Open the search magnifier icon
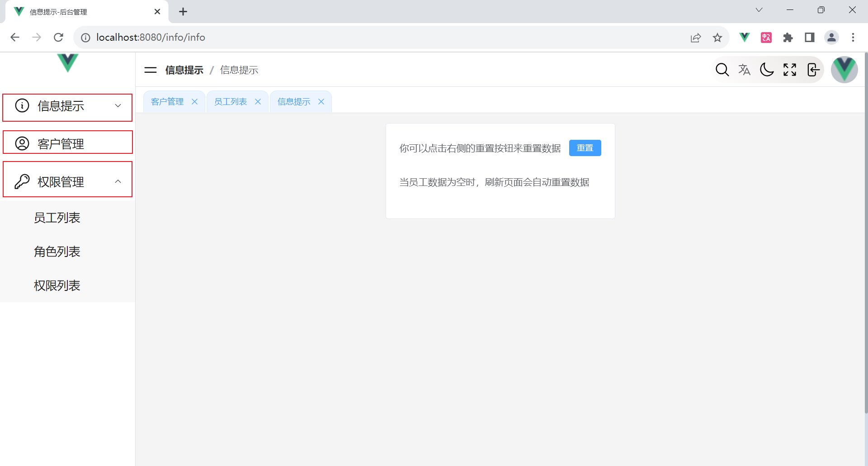868x466 pixels. click(722, 70)
